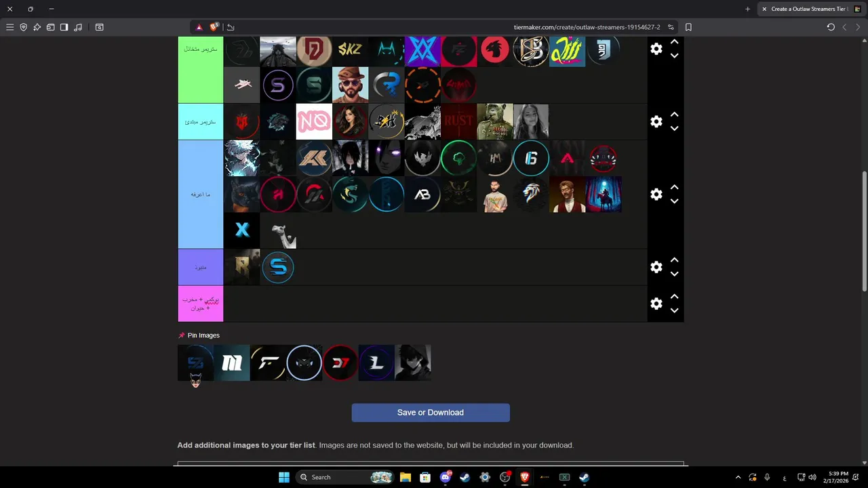The height and width of the screenshot is (488, 868).
Task: Open a new browser tab
Action: 747,9
